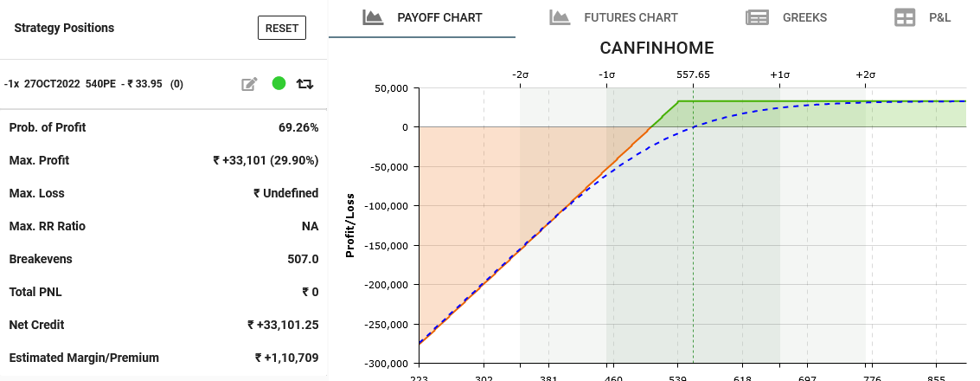Click the Estimated Margin/Premium value
This screenshot has width=980, height=381.
pos(286,358)
